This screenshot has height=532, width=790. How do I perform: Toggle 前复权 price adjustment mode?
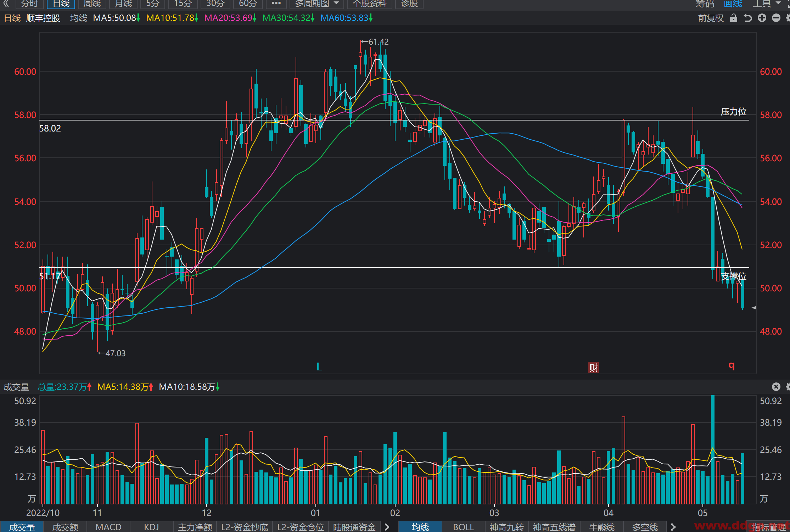point(711,18)
